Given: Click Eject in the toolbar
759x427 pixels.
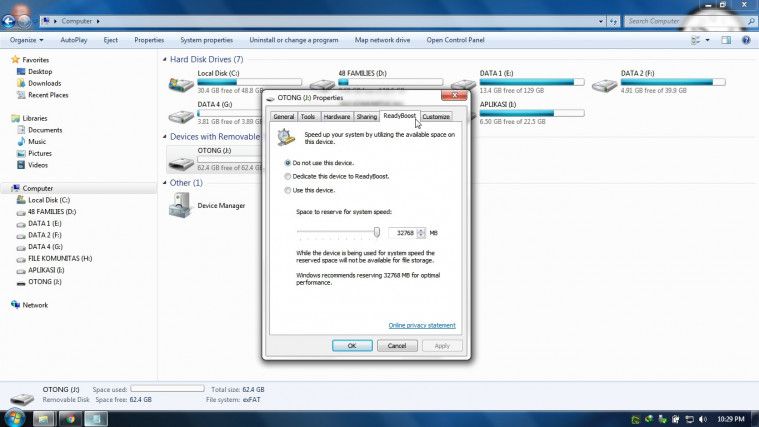Looking at the screenshot, I should (x=110, y=40).
